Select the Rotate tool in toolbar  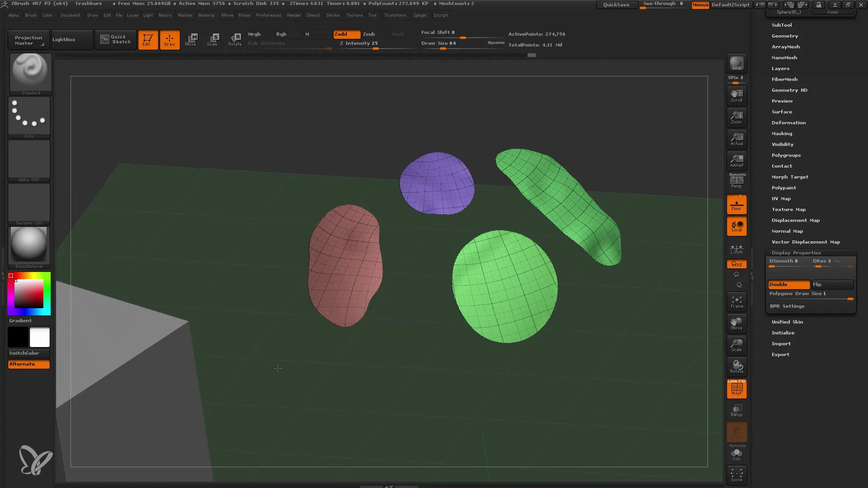(x=234, y=39)
